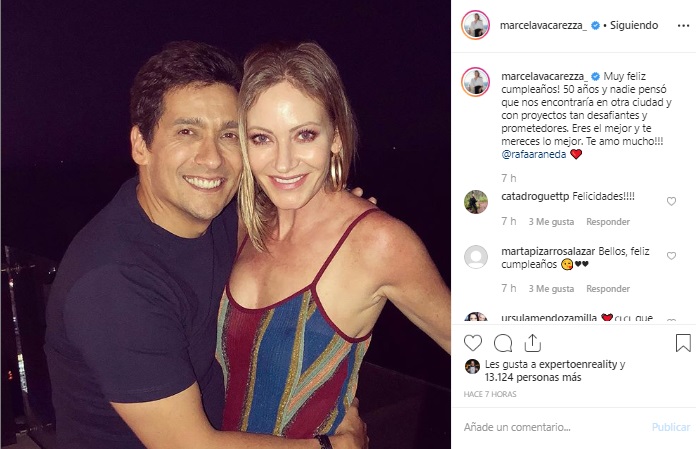696x449 pixels.
Task: Open catadroguettp's avatar
Action: point(476,201)
